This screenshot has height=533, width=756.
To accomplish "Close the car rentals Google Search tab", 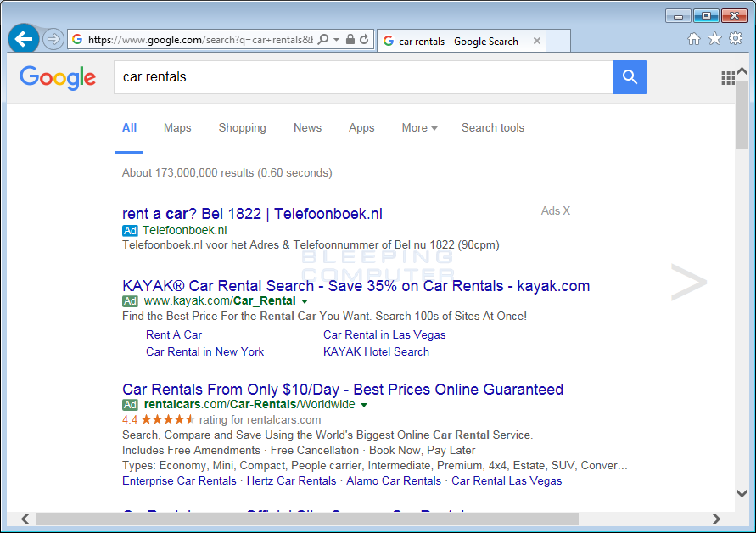I will (x=536, y=41).
